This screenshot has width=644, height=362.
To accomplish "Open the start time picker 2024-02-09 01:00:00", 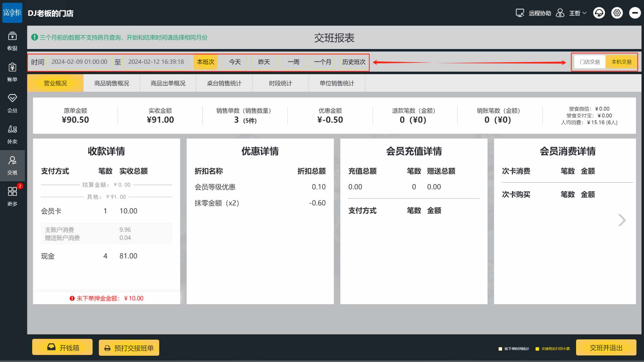I will pos(79,62).
